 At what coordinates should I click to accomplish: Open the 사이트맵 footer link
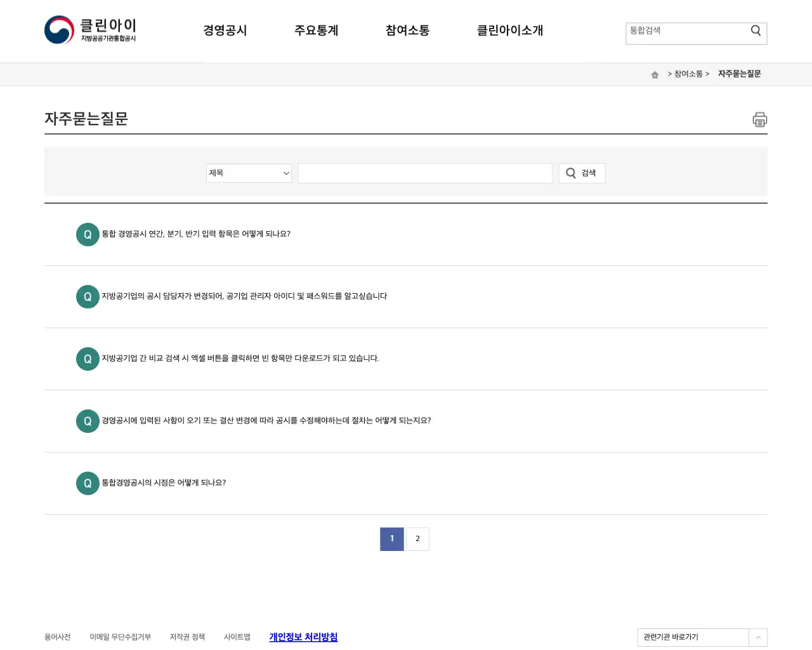pyautogui.click(x=237, y=637)
